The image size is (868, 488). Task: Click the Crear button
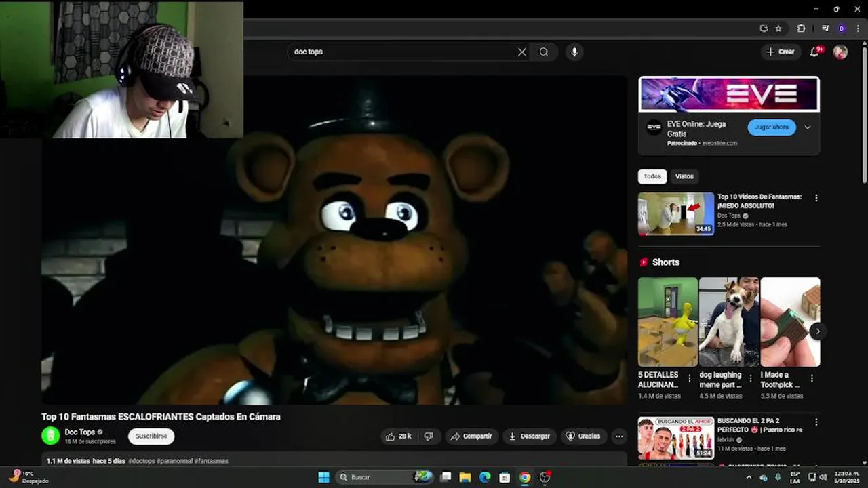click(x=780, y=52)
